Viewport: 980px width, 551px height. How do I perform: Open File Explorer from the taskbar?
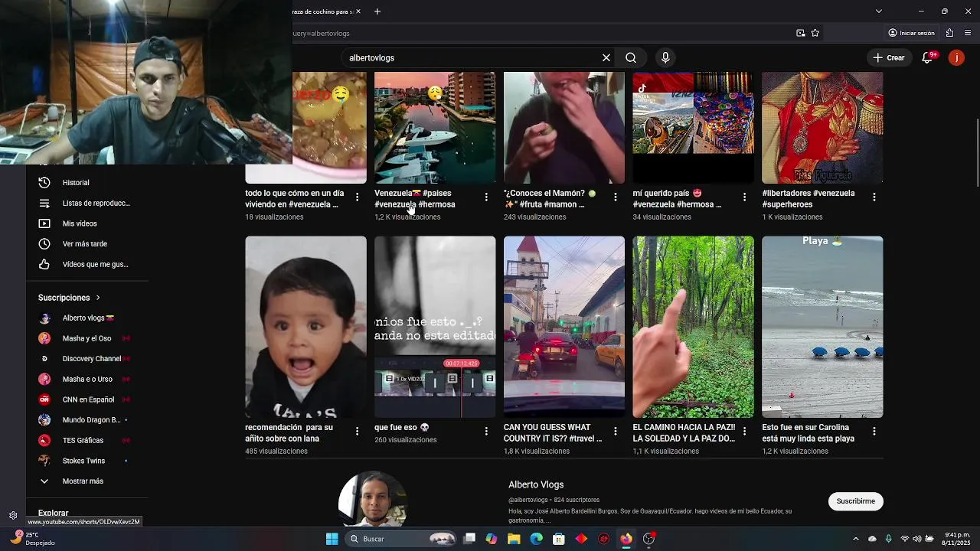tap(514, 539)
